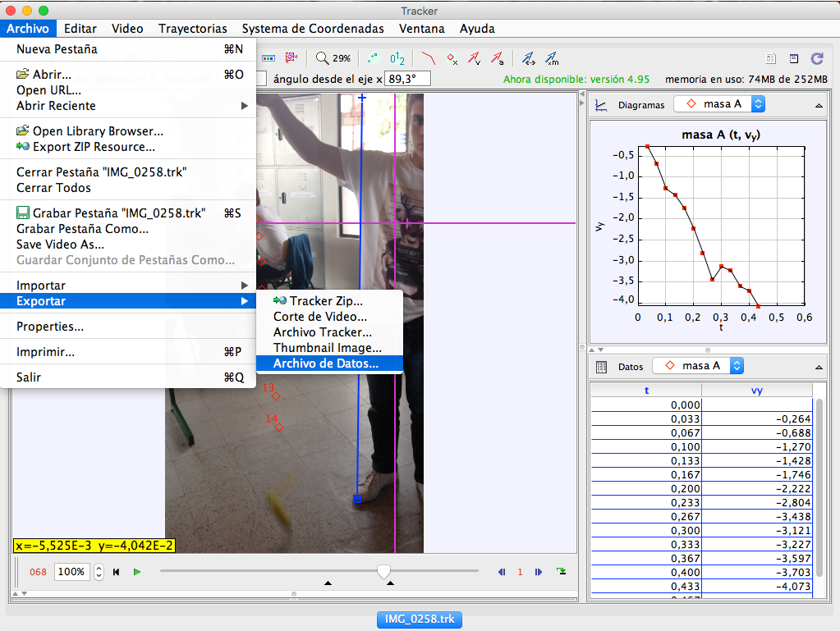Expand the Importar submenu
The width and height of the screenshot is (840, 631).
(128, 286)
